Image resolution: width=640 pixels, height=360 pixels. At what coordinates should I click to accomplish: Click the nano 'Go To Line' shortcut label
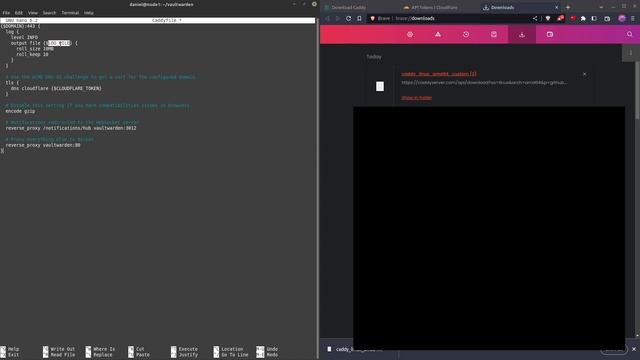[235, 355]
